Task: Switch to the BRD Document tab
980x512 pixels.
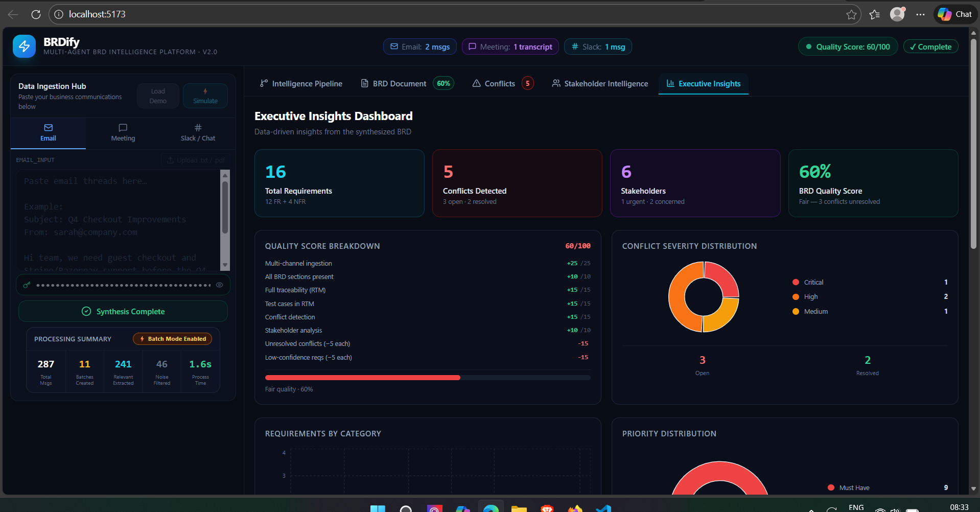Action: (x=399, y=83)
